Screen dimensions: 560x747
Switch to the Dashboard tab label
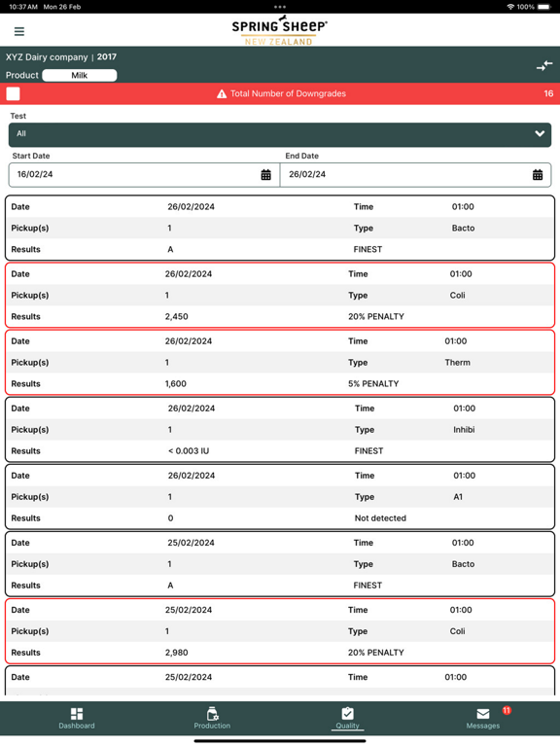tap(77, 726)
